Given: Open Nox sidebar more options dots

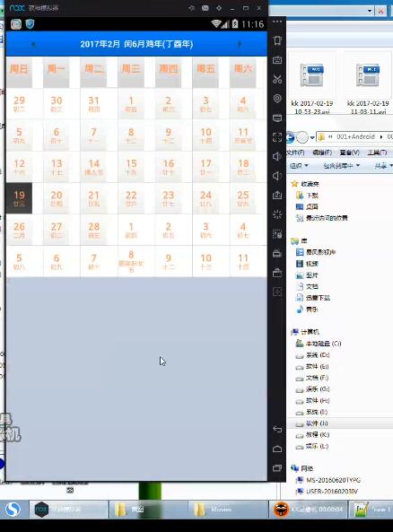Looking at the screenshot, I should pyautogui.click(x=277, y=22).
